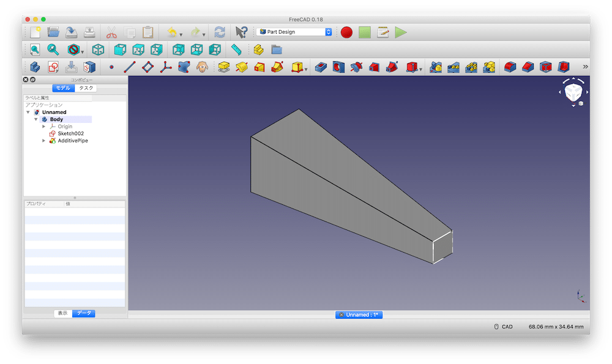The image size is (612, 364).
Task: Expand the AdditivePipe tree item
Action: [x=43, y=141]
